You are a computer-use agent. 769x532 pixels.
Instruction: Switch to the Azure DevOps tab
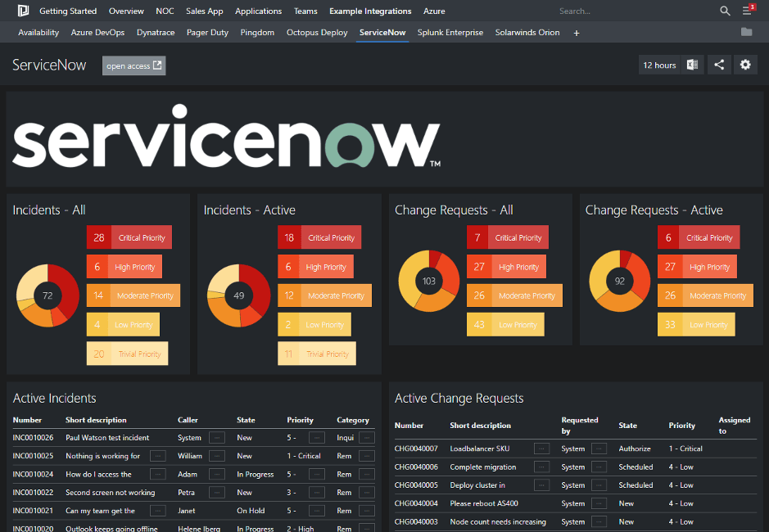pos(97,33)
